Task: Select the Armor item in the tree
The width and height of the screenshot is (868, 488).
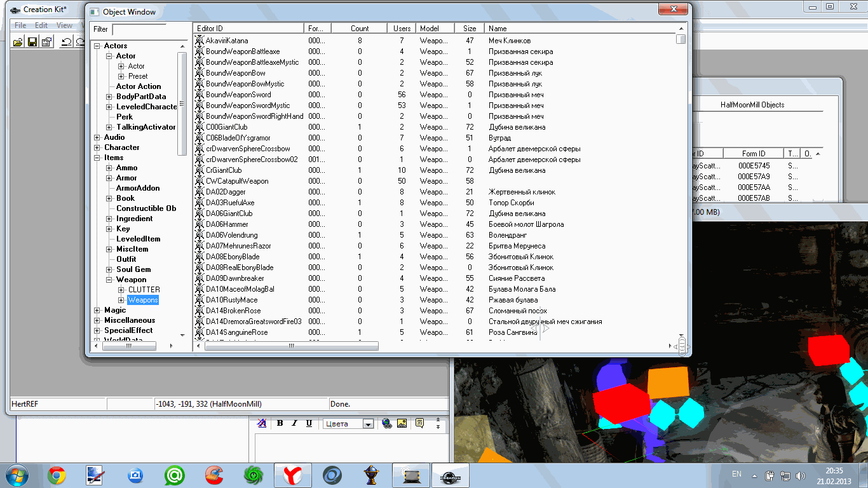Action: 126,178
